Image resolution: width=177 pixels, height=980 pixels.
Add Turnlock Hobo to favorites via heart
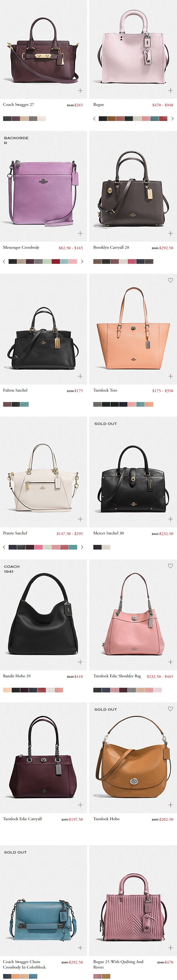tap(170, 709)
